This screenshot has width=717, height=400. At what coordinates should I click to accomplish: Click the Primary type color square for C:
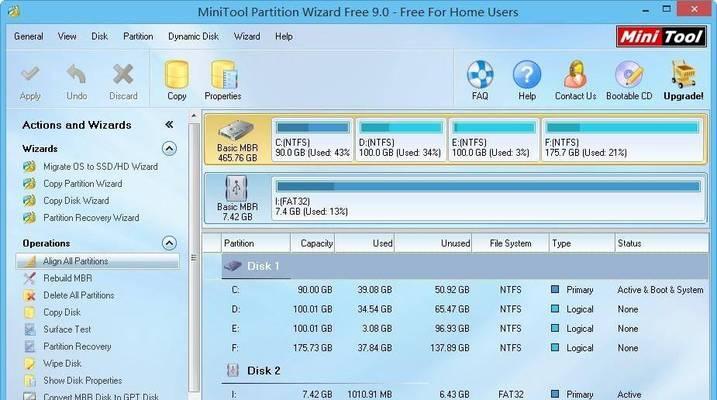pyautogui.click(x=555, y=289)
